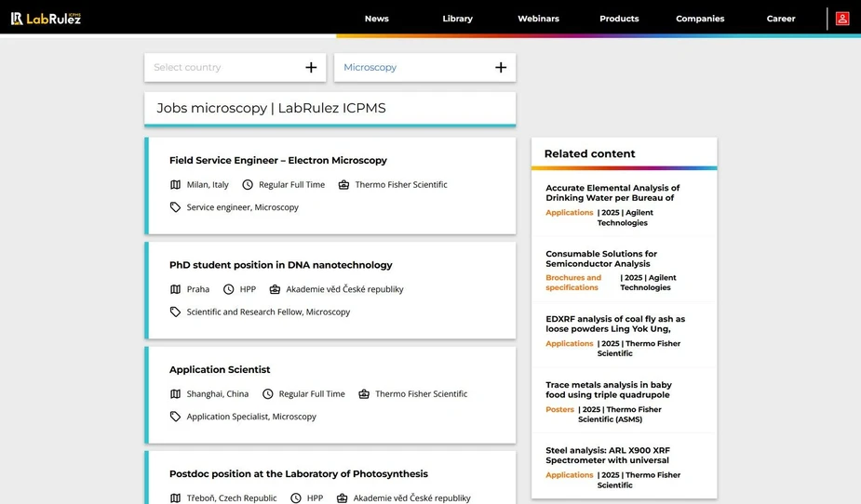861x504 pixels.
Task: Click clock icon in Postdoc position card
Action: [295, 498]
